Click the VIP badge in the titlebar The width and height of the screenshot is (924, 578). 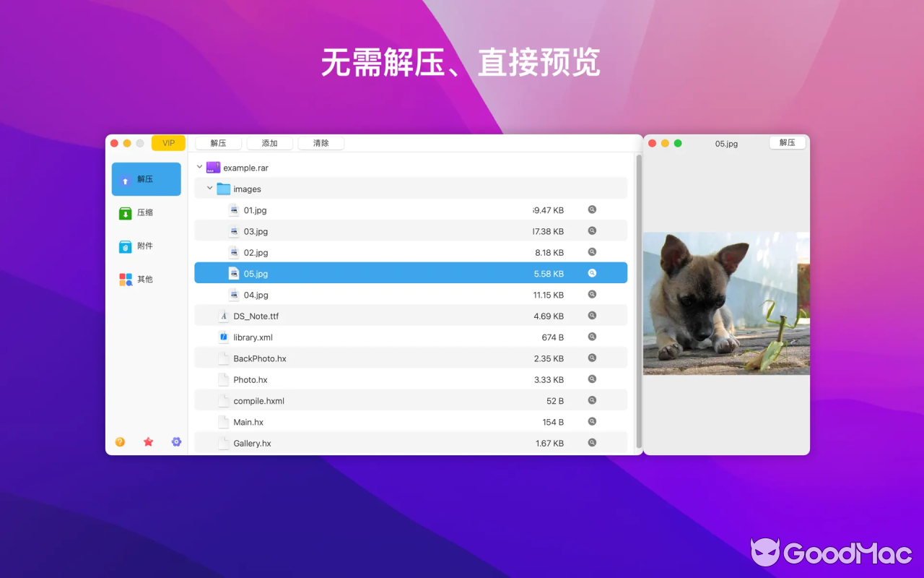(x=168, y=143)
